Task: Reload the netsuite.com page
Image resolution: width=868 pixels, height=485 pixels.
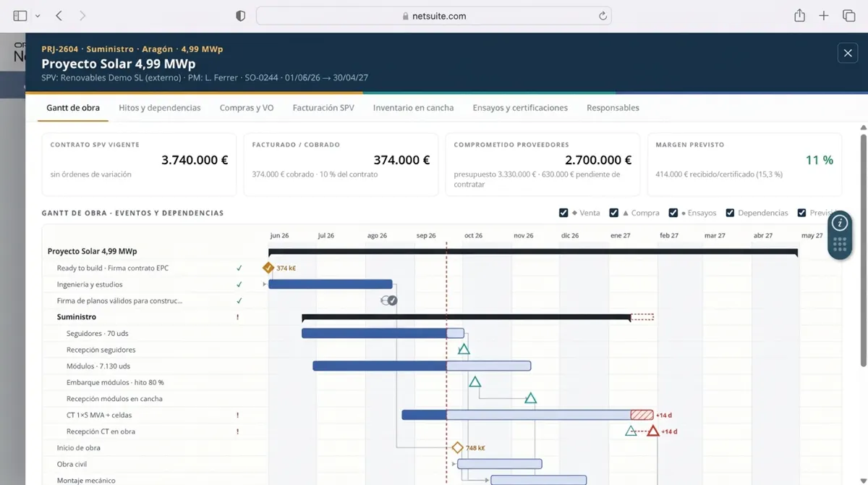Action: point(603,16)
